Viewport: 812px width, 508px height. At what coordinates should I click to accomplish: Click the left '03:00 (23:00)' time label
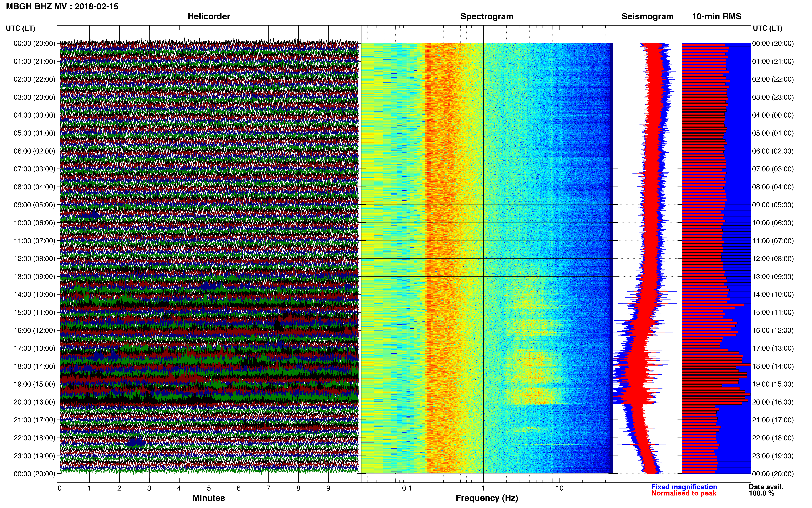(34, 97)
